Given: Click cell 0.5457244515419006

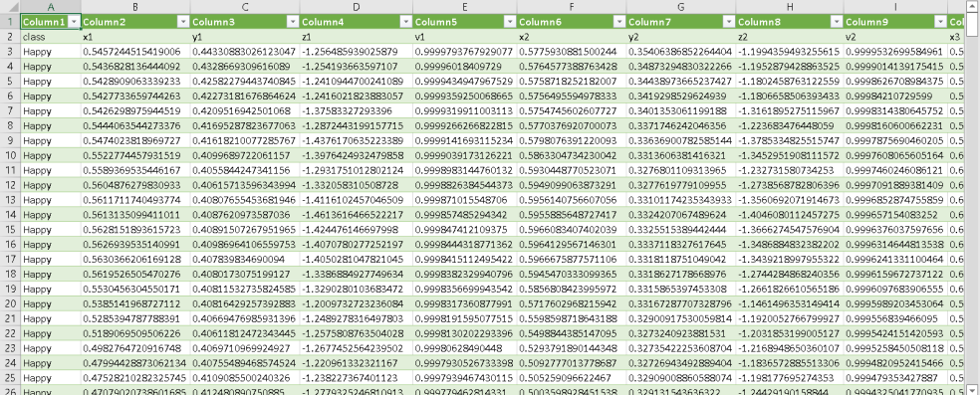Looking at the screenshot, I should (135, 51).
